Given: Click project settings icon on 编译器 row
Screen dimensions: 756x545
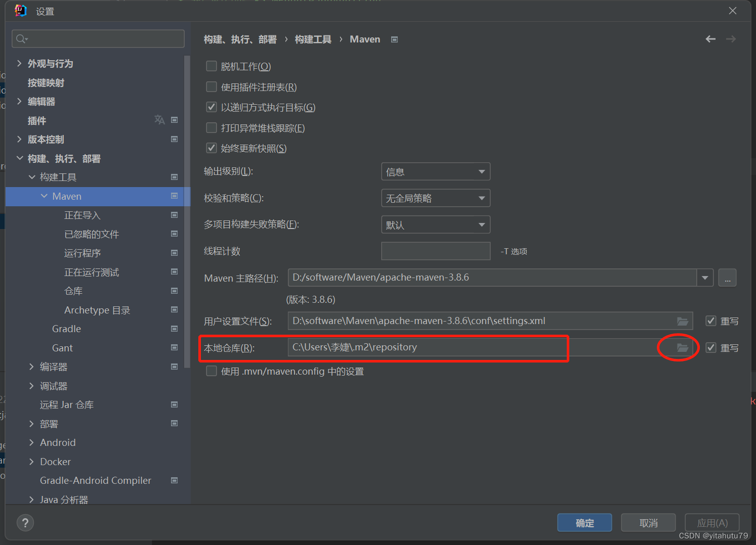Looking at the screenshot, I should coord(175,367).
